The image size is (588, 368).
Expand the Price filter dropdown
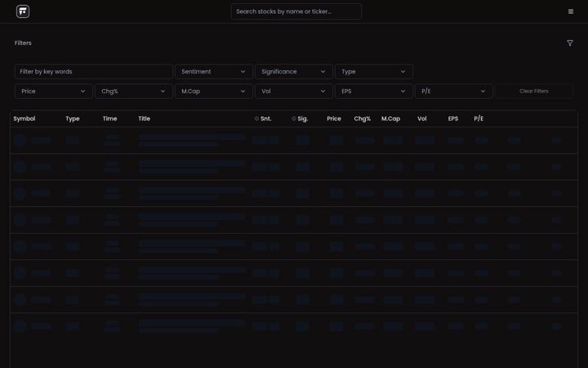click(54, 92)
